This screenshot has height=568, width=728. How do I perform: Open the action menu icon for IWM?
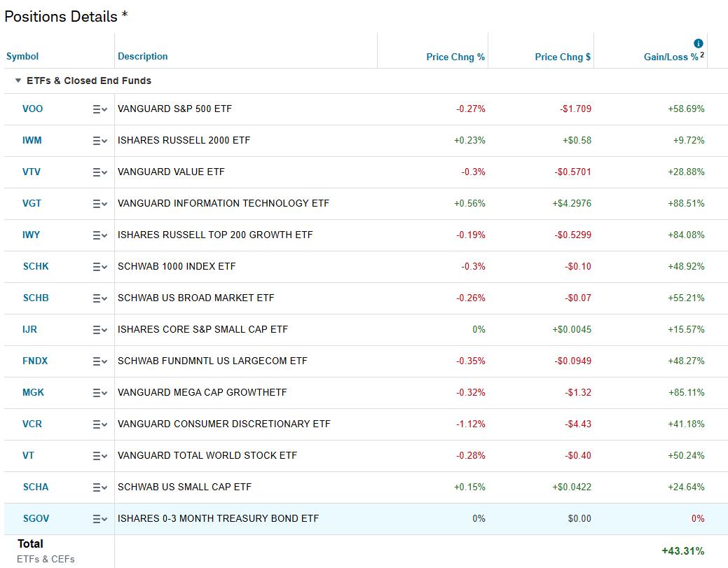(x=99, y=141)
